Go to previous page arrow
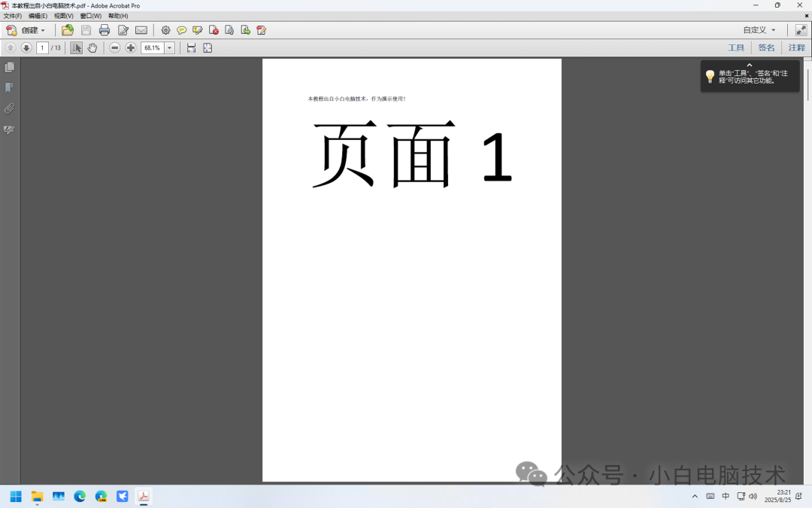Viewport: 812px width, 508px height. (x=11, y=47)
